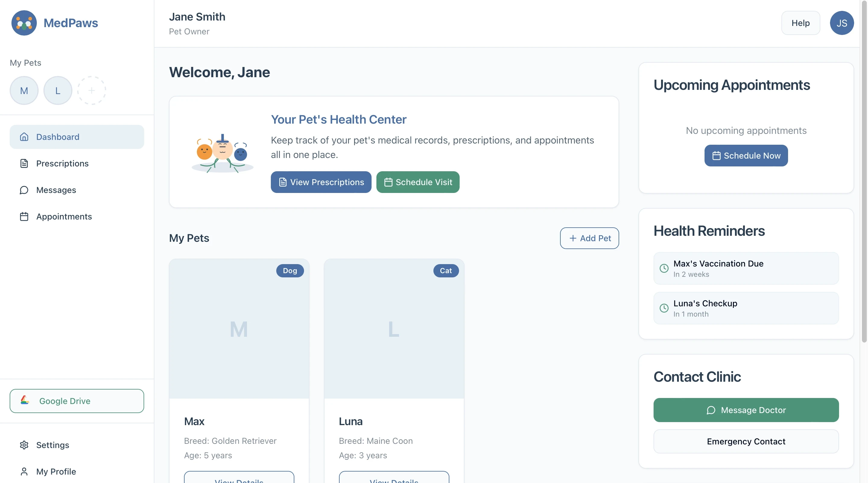Click the clock icon beside Max's Vaccination Due
Image resolution: width=868 pixels, height=483 pixels.
pyautogui.click(x=664, y=268)
